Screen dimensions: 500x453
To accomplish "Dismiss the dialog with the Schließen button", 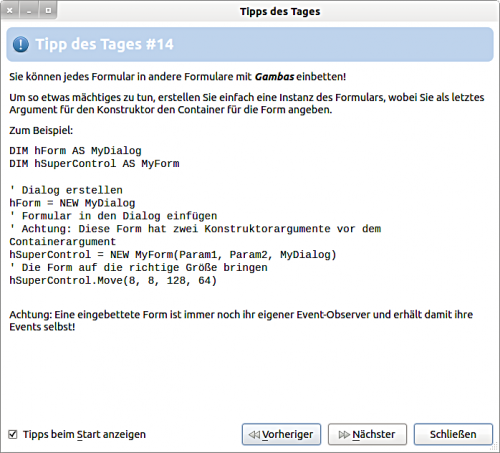I will [x=453, y=434].
